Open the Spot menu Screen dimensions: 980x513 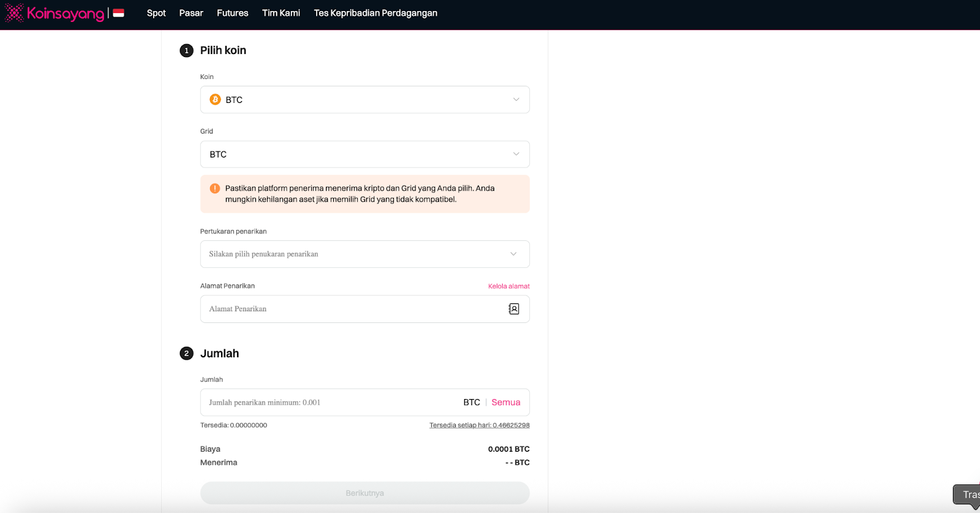click(x=156, y=13)
